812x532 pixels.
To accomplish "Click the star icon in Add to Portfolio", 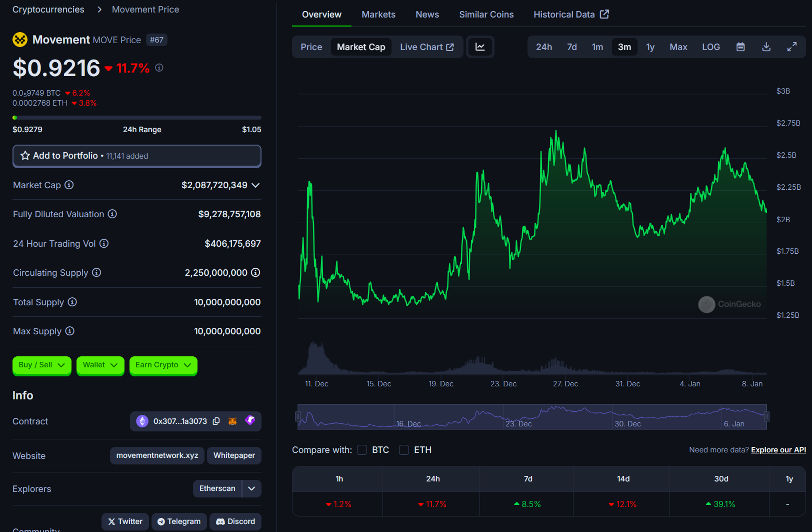I will coord(25,156).
